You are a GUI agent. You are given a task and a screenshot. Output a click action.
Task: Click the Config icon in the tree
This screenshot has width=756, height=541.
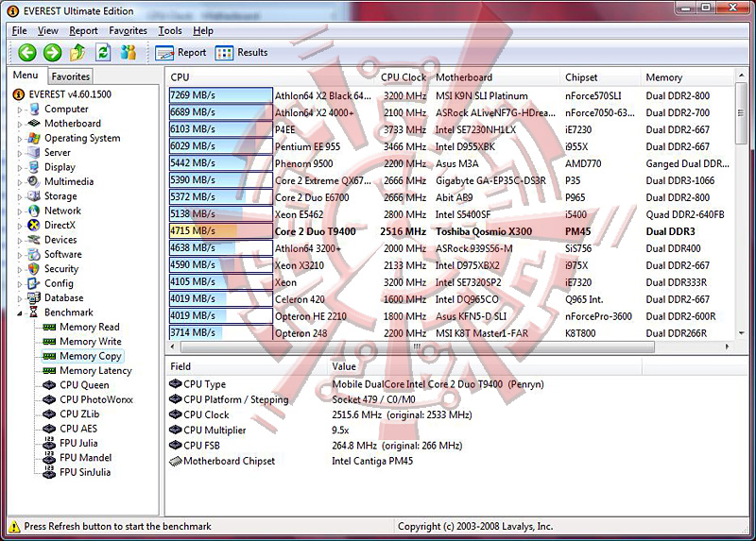[x=34, y=283]
